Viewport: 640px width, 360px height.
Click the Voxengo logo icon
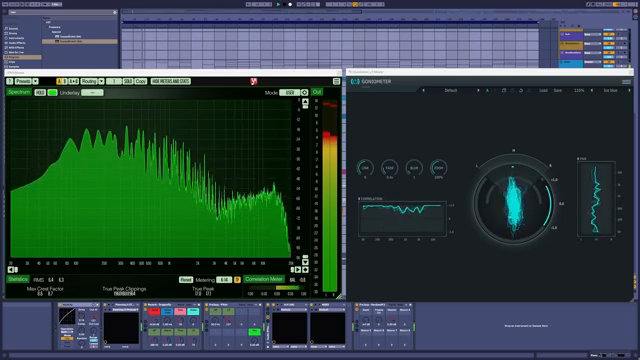tap(254, 81)
